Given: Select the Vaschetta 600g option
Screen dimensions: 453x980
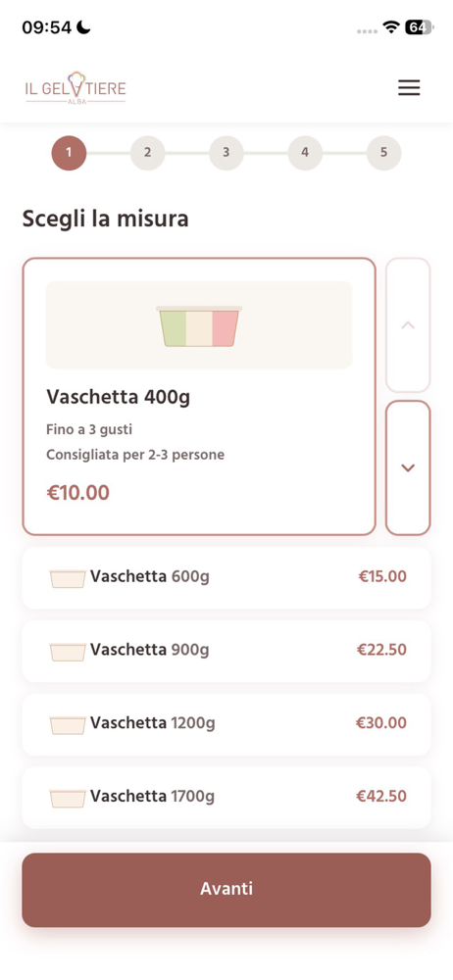Looking at the screenshot, I should [226, 577].
